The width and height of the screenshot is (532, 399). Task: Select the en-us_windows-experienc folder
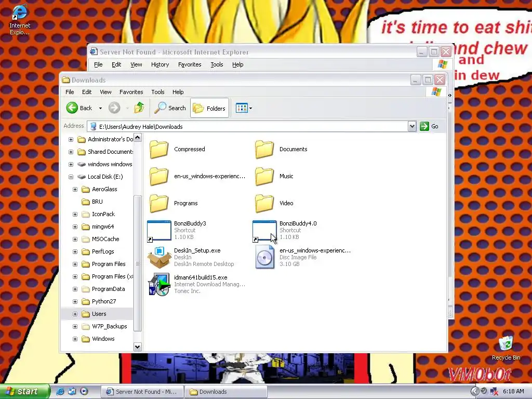pos(159,176)
